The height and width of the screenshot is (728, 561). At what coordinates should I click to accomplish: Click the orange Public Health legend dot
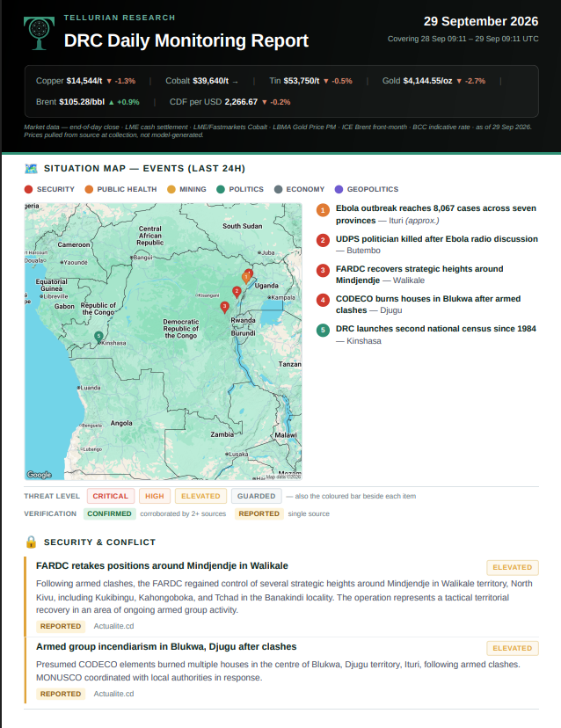point(89,189)
